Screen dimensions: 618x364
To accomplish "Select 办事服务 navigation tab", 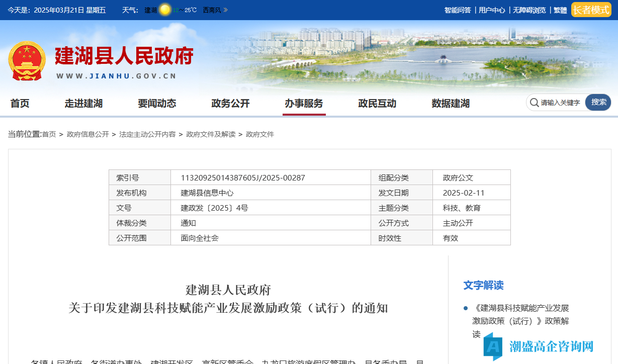I will click(304, 104).
